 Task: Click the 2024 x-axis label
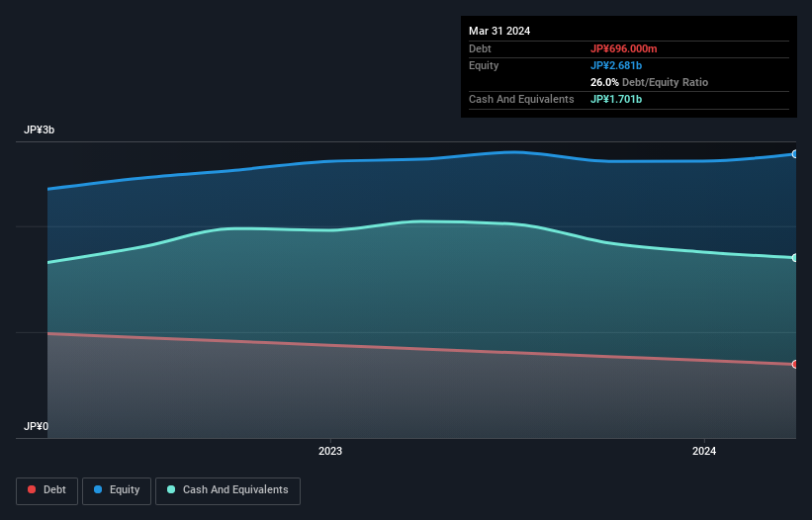[x=704, y=451]
